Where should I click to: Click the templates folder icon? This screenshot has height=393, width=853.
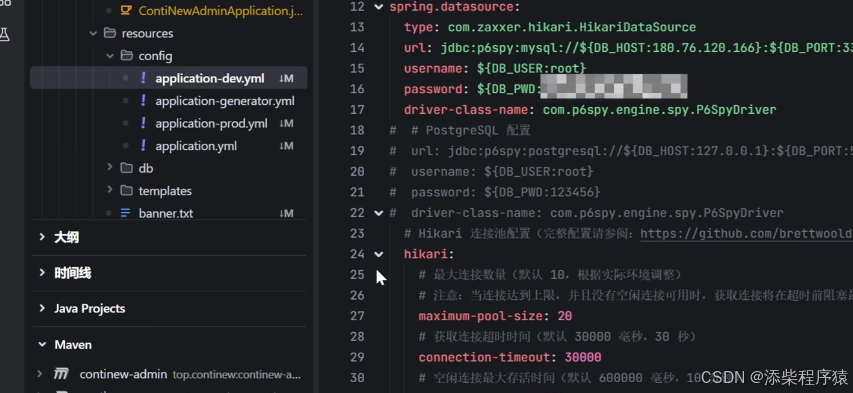[x=127, y=191]
